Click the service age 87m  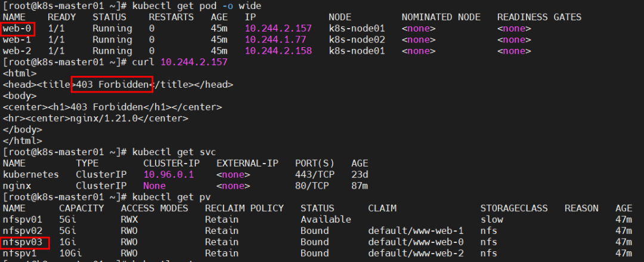tap(360, 186)
